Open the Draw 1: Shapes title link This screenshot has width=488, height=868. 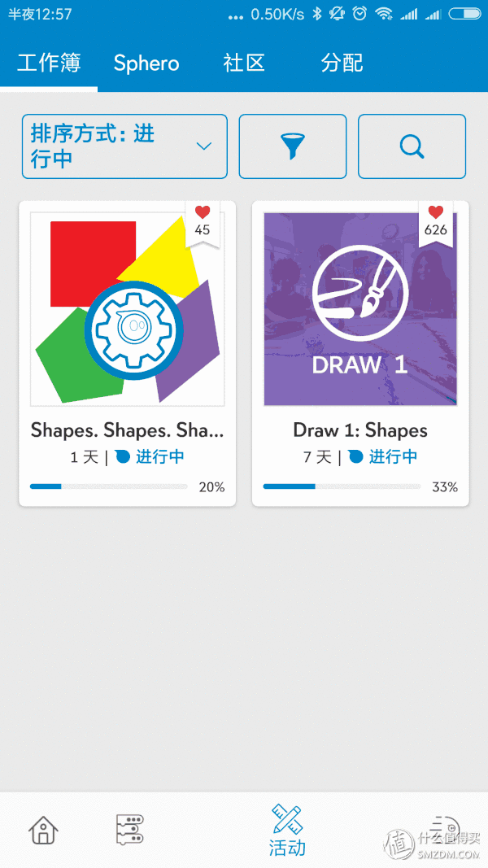360,430
